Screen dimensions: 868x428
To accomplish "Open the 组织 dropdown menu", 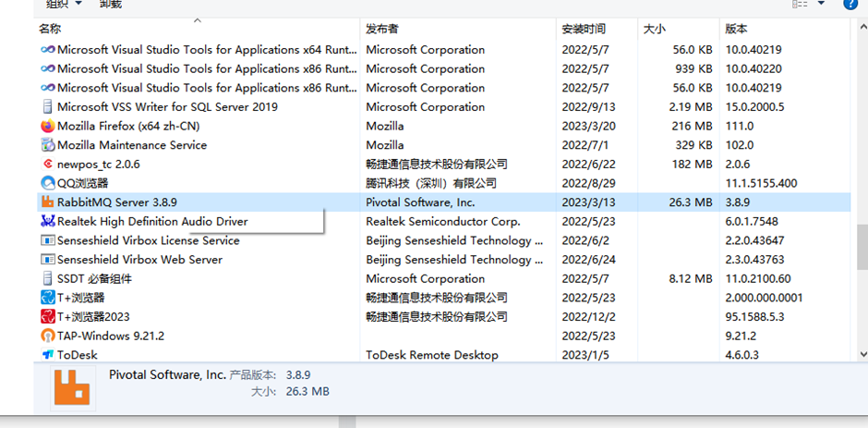I will pyautogui.click(x=64, y=4).
